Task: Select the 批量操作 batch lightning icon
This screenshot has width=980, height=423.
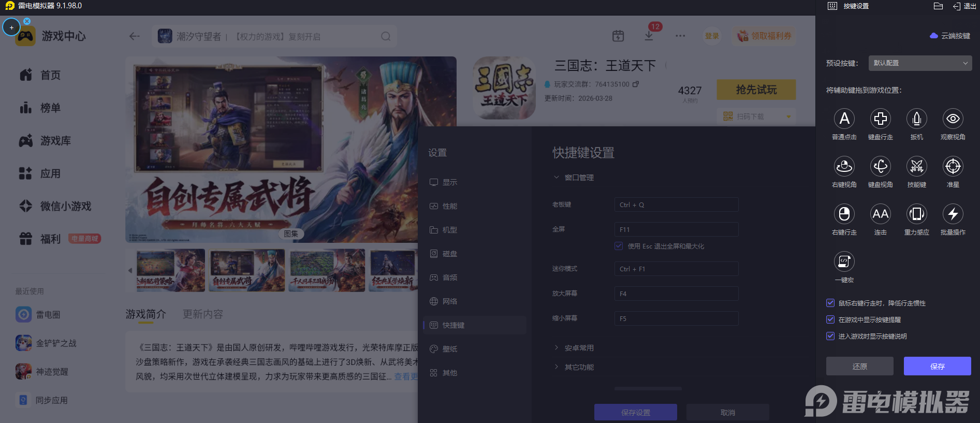Action: tap(953, 214)
